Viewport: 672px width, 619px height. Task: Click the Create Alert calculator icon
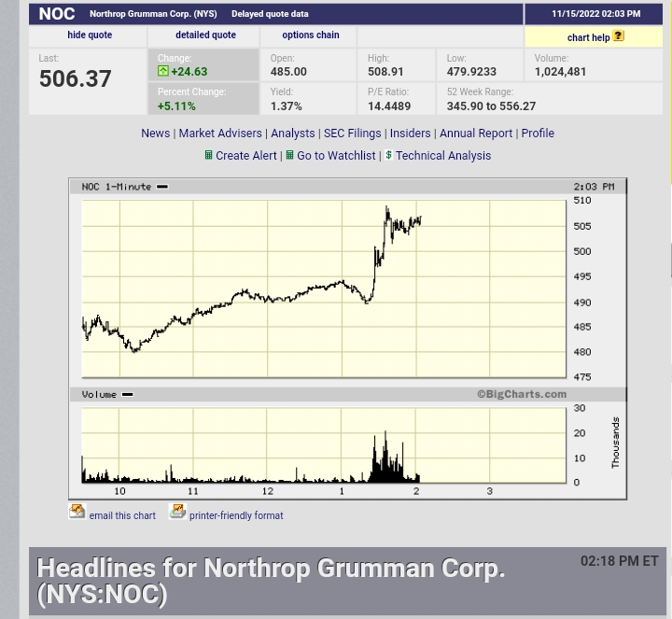(x=208, y=155)
